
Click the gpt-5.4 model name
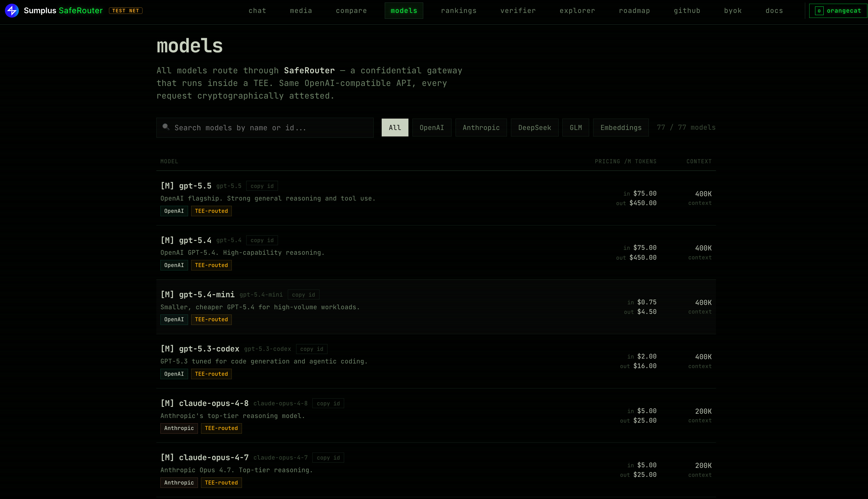[x=195, y=240]
